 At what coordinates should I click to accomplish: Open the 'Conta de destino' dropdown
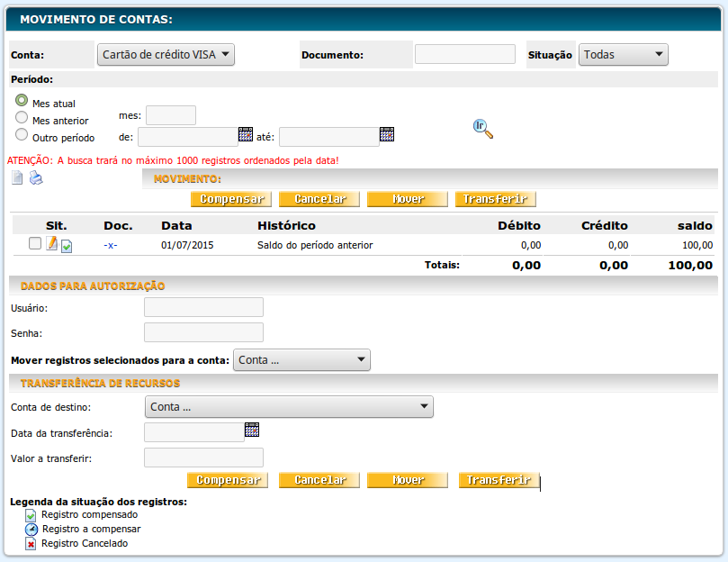289,407
